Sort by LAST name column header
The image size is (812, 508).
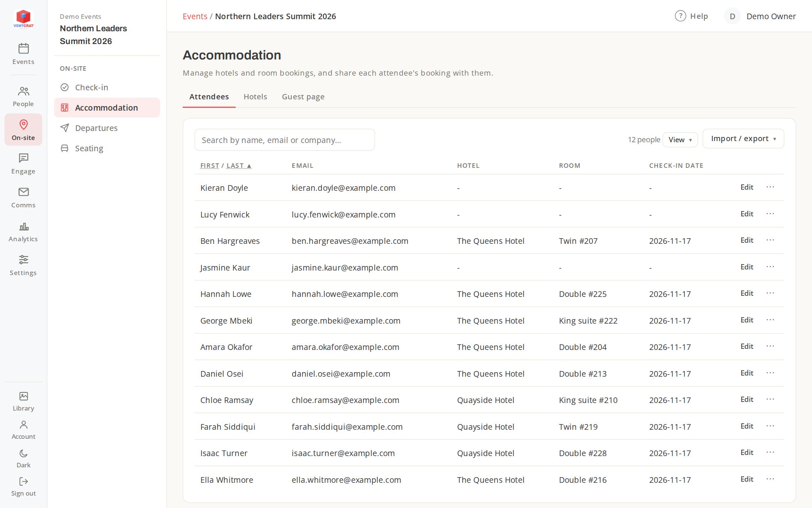[239, 166]
